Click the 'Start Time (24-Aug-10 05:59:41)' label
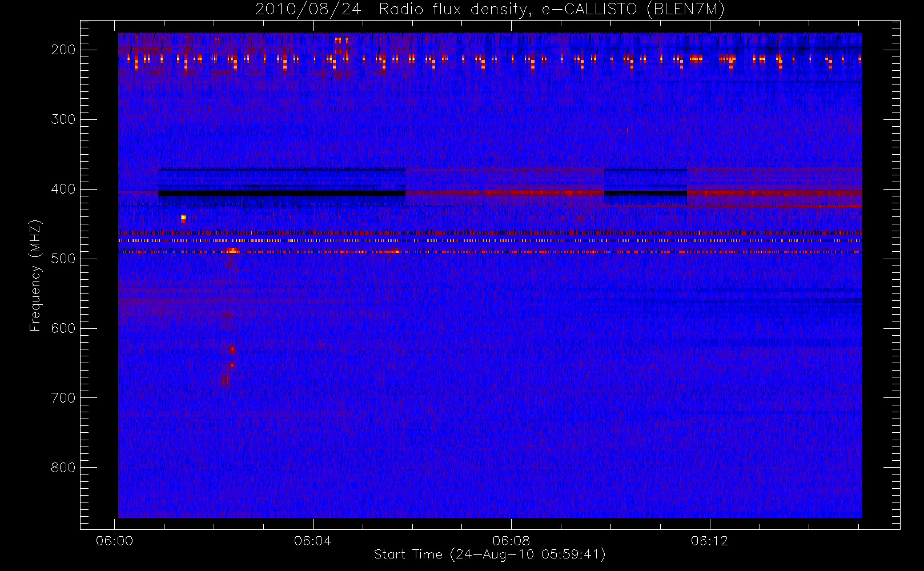 [489, 554]
